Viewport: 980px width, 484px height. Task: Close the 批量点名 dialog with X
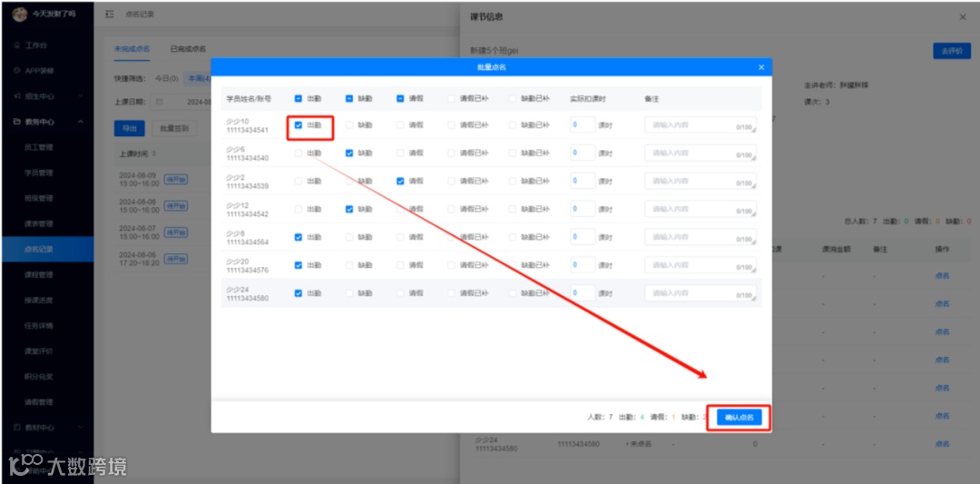pyautogui.click(x=761, y=67)
